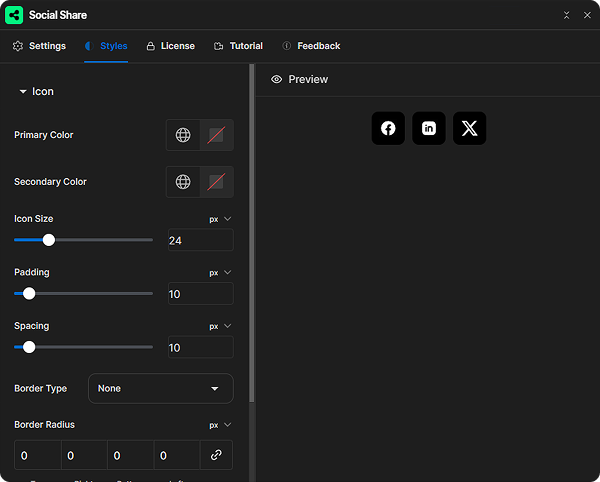Open the Icon Size unit dropdown
This screenshot has height=482, width=600.
[220, 219]
